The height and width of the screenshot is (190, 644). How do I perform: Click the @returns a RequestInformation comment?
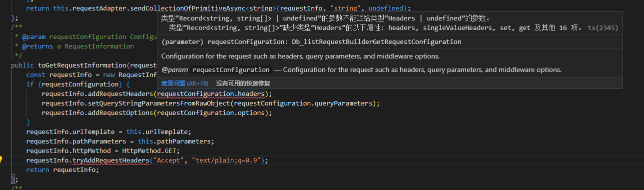78,46
